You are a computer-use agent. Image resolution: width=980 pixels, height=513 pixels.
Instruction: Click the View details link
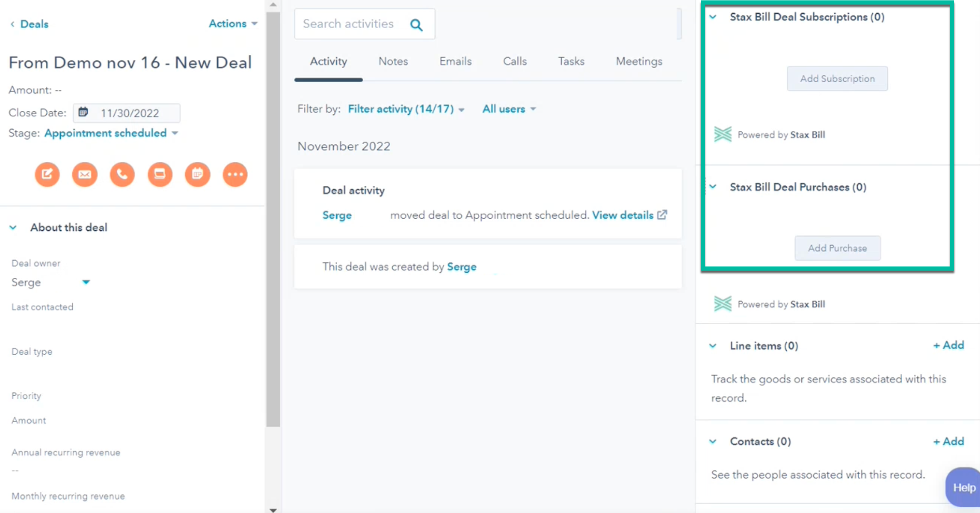pyautogui.click(x=623, y=215)
